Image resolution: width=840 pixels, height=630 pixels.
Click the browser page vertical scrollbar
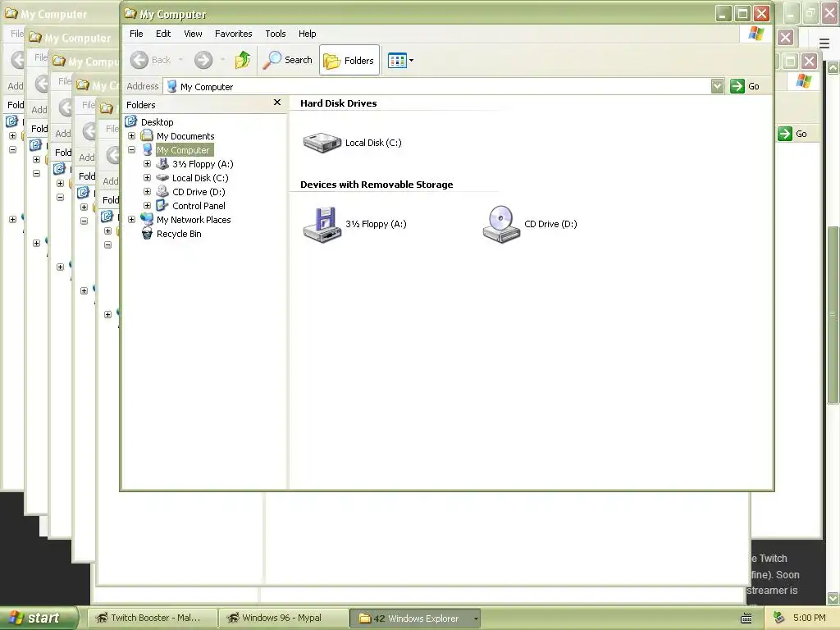click(x=833, y=314)
